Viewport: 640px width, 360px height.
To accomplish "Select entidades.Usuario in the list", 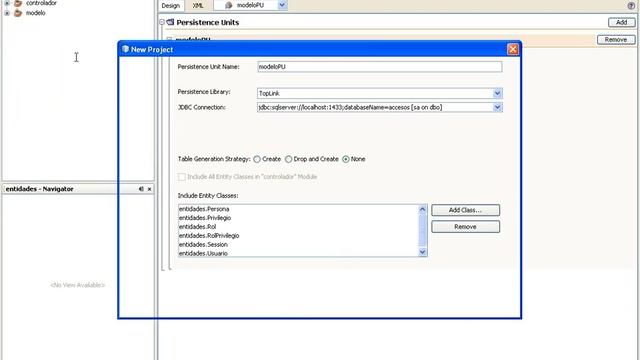I will coord(299,253).
